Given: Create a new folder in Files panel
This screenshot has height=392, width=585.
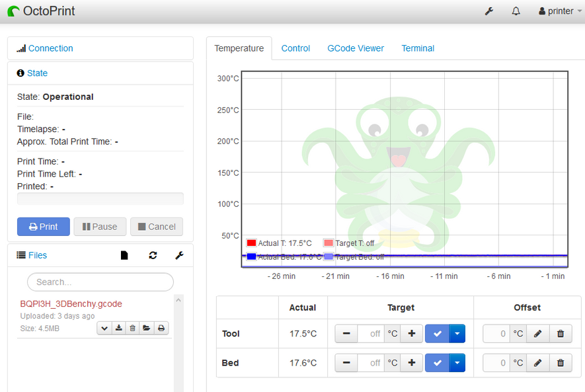Looking at the screenshot, I should pyautogui.click(x=124, y=255).
